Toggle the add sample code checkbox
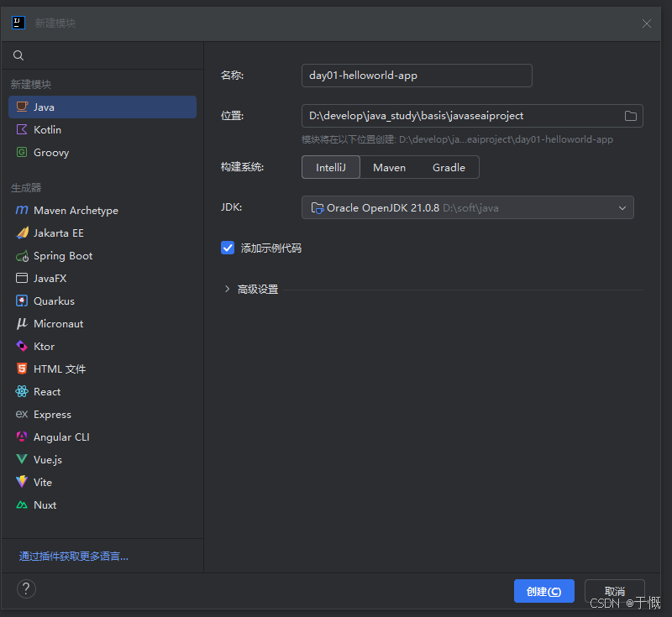Image resolution: width=672 pixels, height=617 pixels. click(x=228, y=248)
